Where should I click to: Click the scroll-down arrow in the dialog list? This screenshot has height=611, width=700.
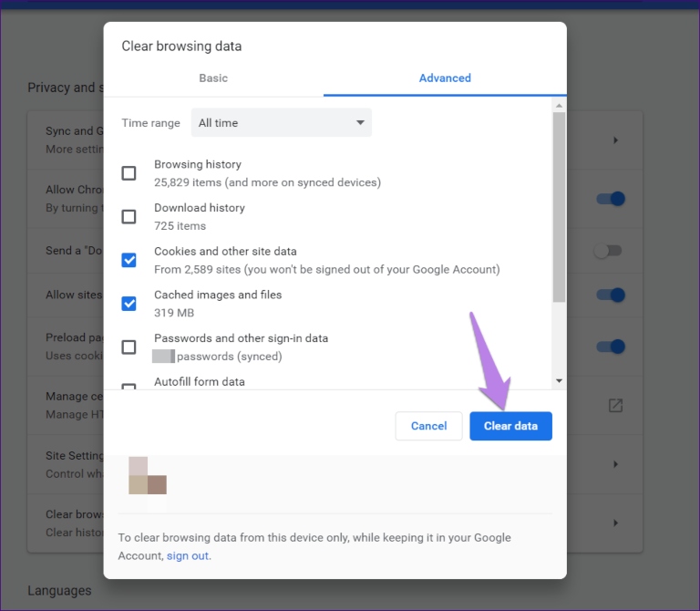(559, 380)
